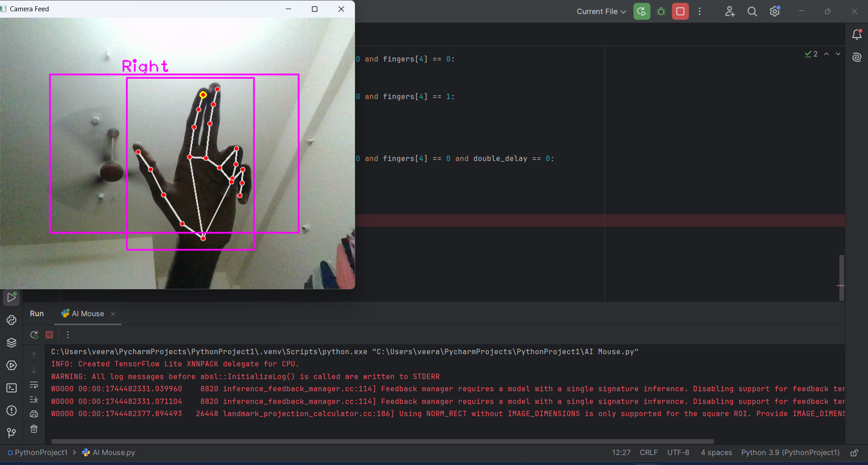
Task: Open the Python Console tool window
Action: click(x=11, y=320)
